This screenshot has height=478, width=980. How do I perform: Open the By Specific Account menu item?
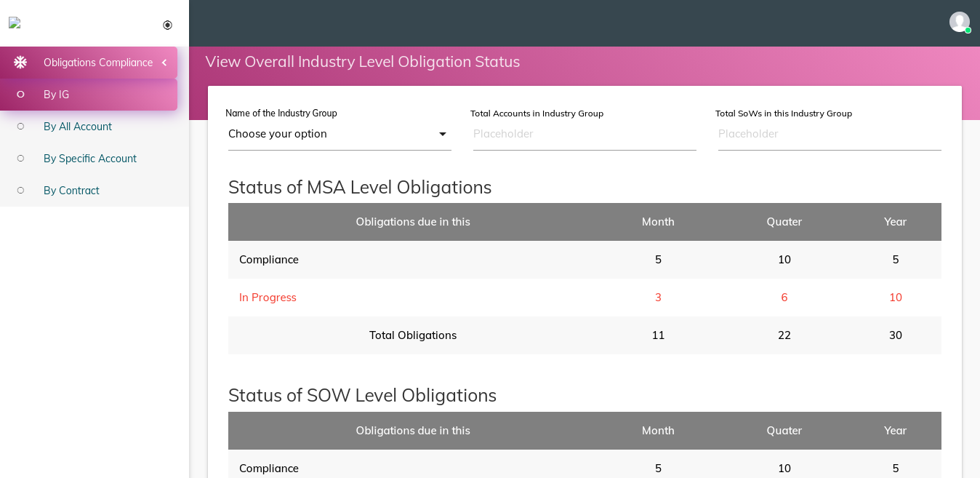(89, 159)
